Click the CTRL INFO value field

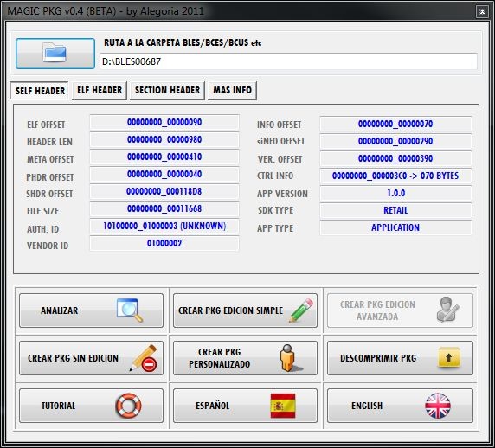pyautogui.click(x=395, y=176)
